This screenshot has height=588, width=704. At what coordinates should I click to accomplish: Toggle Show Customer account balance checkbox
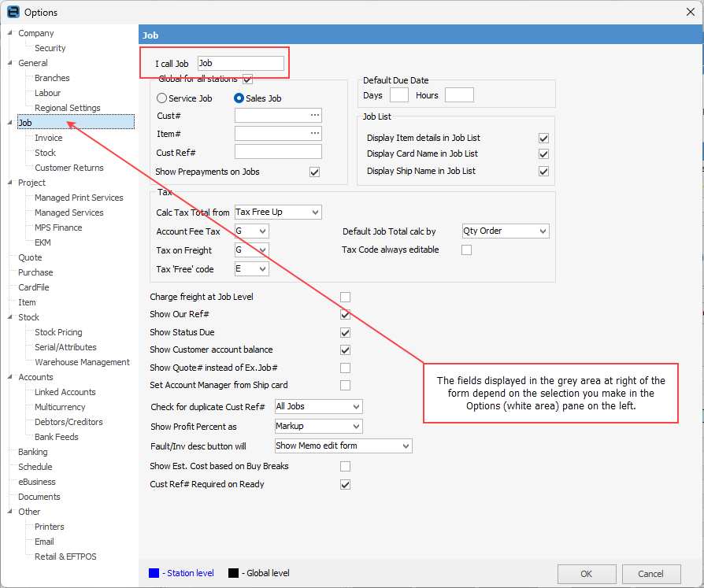point(345,350)
